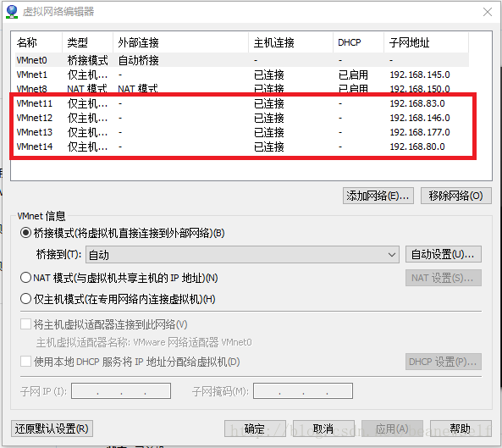Image resolution: width=502 pixels, height=448 pixels.
Task: Close the 虚拟网络编辑器 dialog
Action: pos(488,12)
